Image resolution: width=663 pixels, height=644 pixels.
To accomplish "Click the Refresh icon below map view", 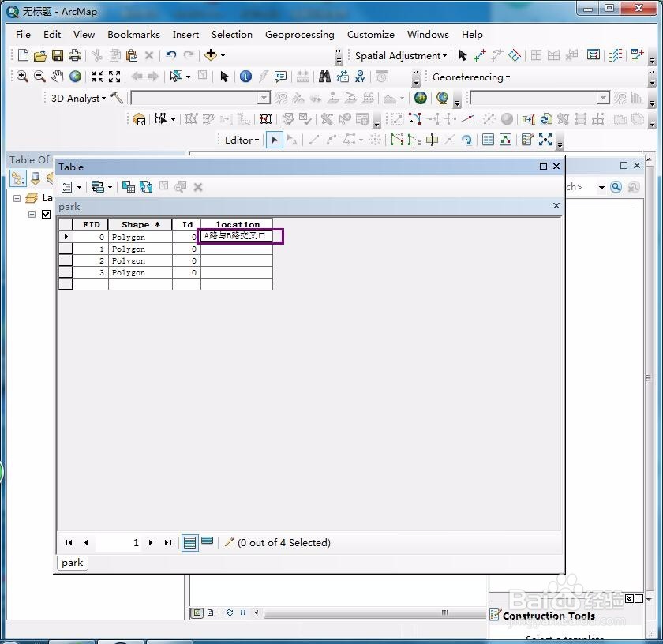I will (x=230, y=612).
